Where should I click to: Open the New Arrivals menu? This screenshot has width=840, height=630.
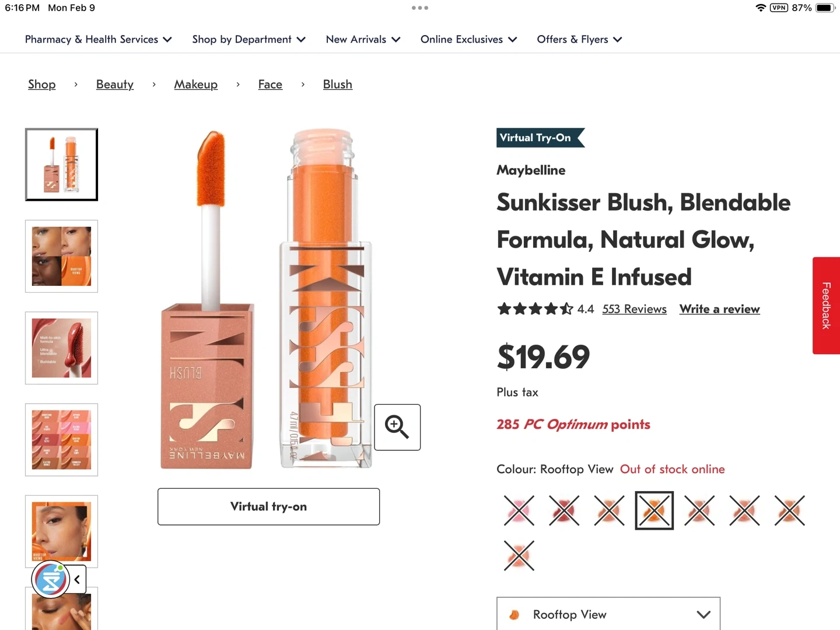(363, 39)
